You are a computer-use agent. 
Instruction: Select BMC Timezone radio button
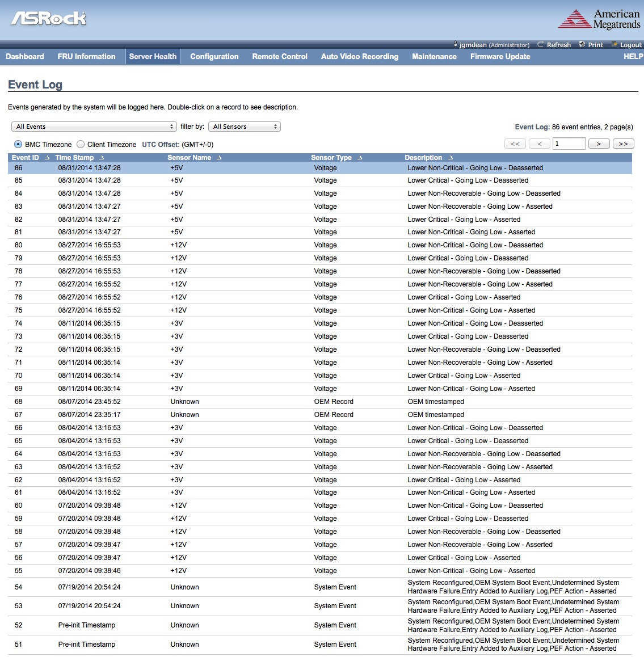[18, 144]
